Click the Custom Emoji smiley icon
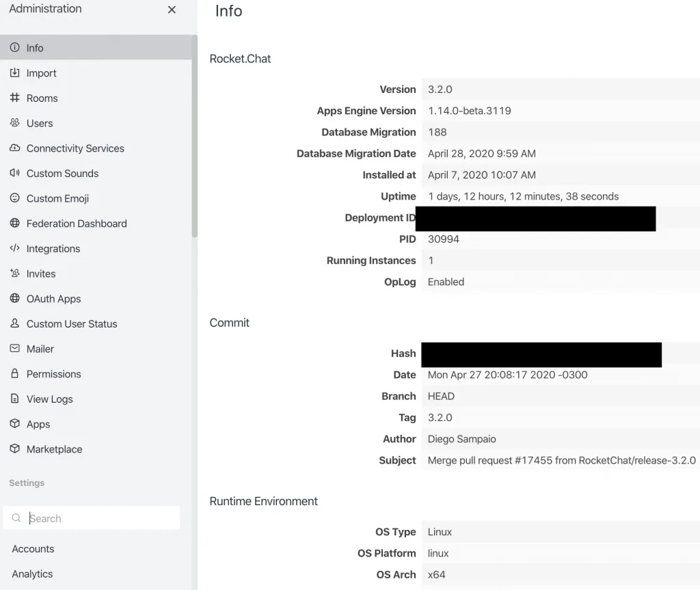 pyautogui.click(x=14, y=198)
